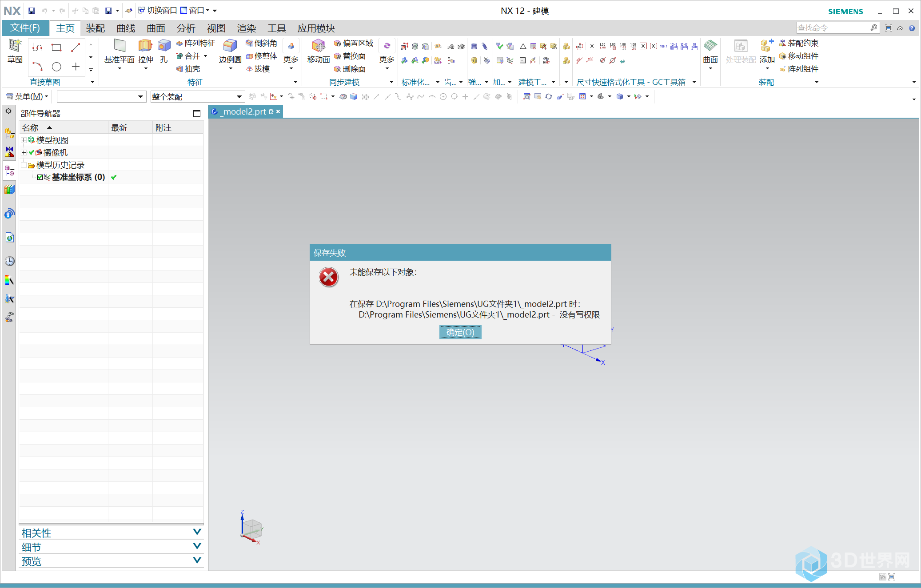Click the 最新 column header
This screenshot has width=921, height=588.
pos(130,128)
